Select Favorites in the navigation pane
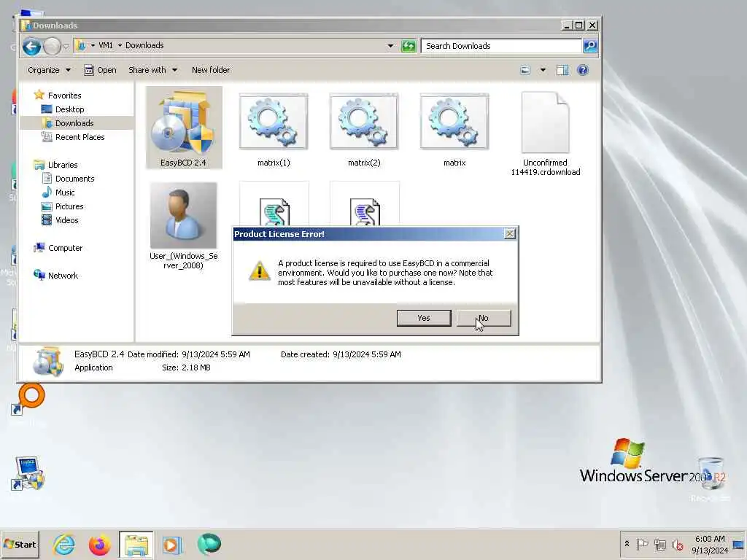This screenshot has width=747, height=560. point(64,96)
